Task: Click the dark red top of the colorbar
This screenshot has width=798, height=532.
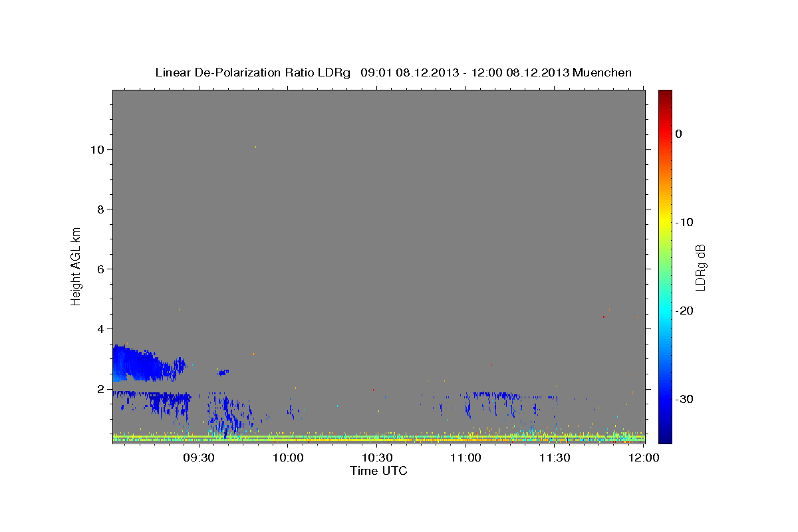Action: point(665,96)
